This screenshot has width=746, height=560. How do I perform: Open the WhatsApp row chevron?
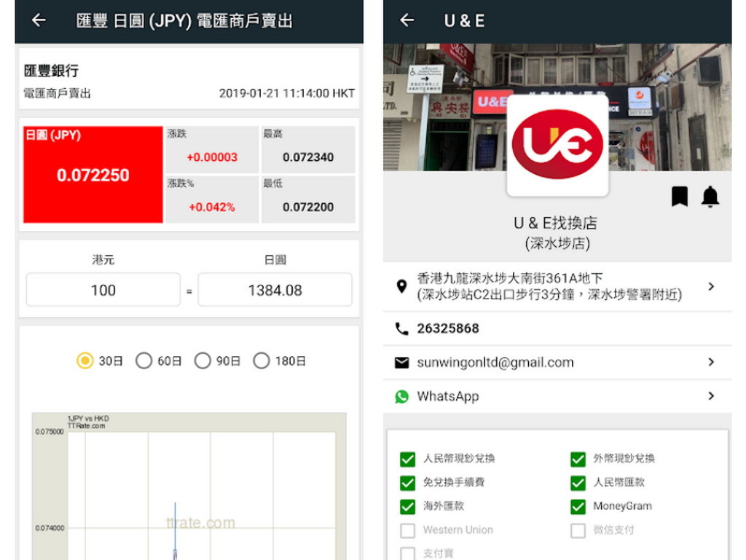[711, 396]
